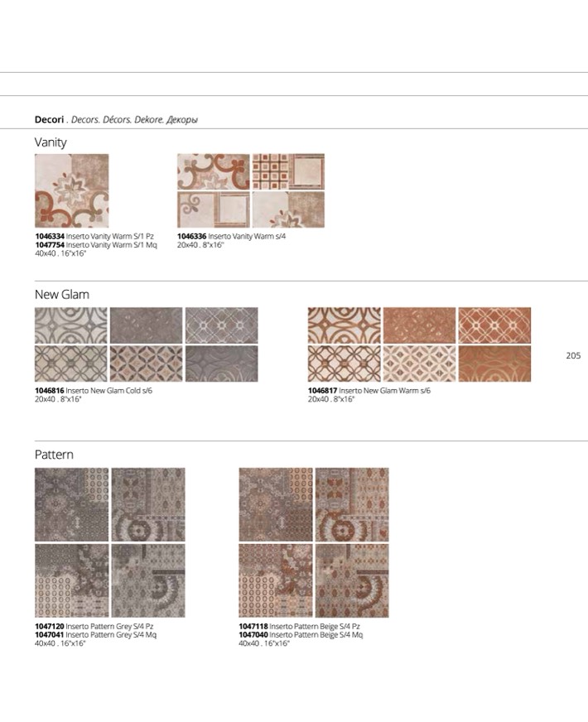588x722 pixels.
Task: Click product code 1046334
Action: pos(50,237)
